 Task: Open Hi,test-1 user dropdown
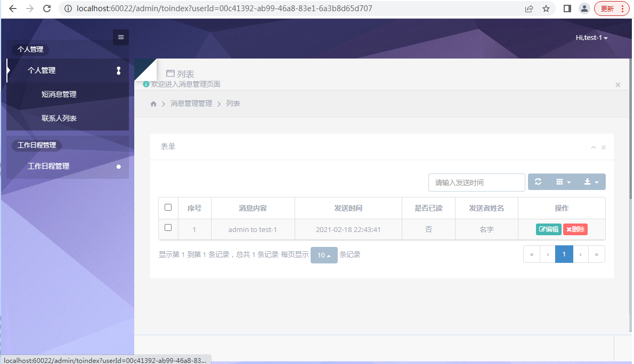point(591,38)
